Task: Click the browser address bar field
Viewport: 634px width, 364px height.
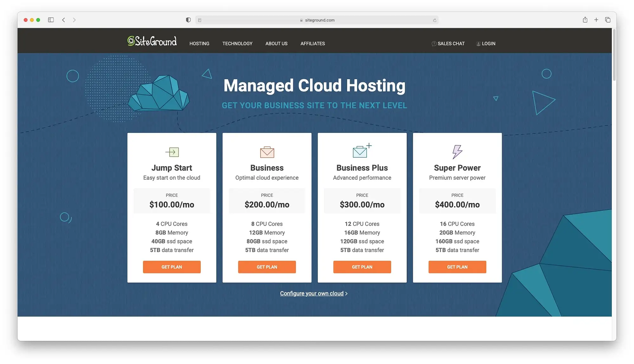Action: [x=317, y=20]
